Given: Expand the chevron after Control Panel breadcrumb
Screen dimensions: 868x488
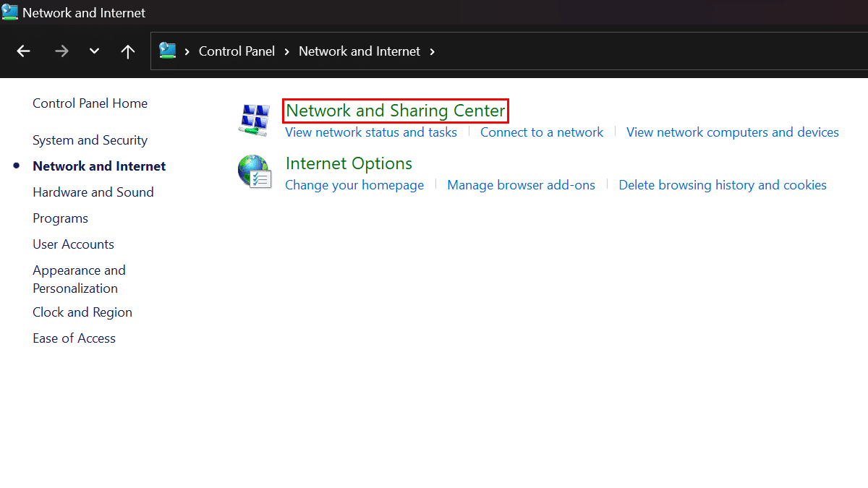Looking at the screenshot, I should coord(287,51).
